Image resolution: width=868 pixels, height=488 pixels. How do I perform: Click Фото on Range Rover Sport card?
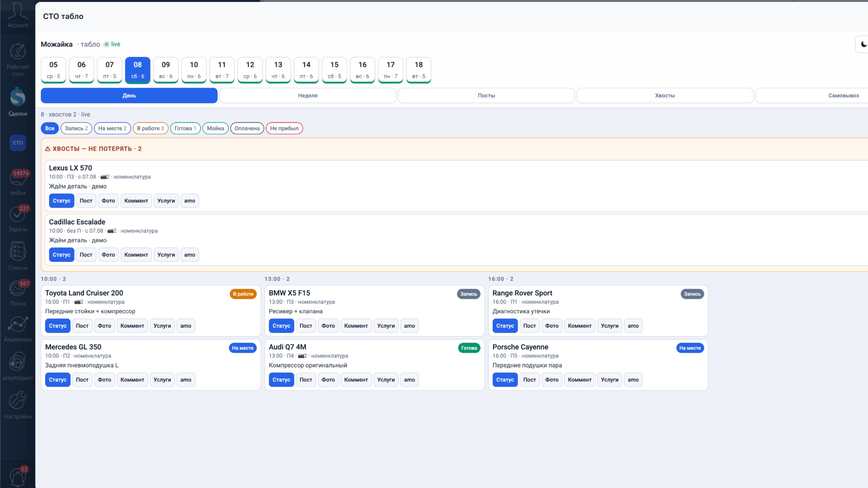[552, 326]
